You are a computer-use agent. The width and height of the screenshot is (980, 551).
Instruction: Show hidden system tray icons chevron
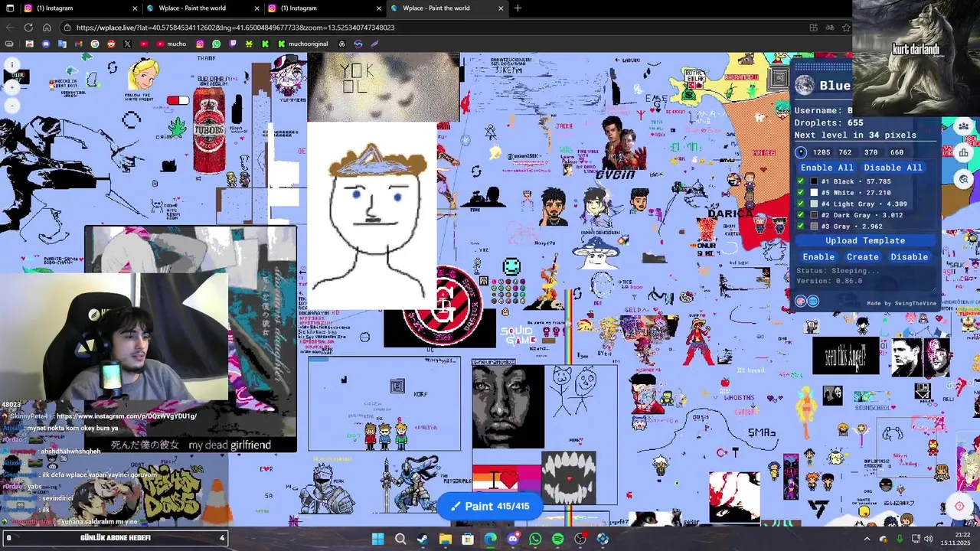pos(867,539)
